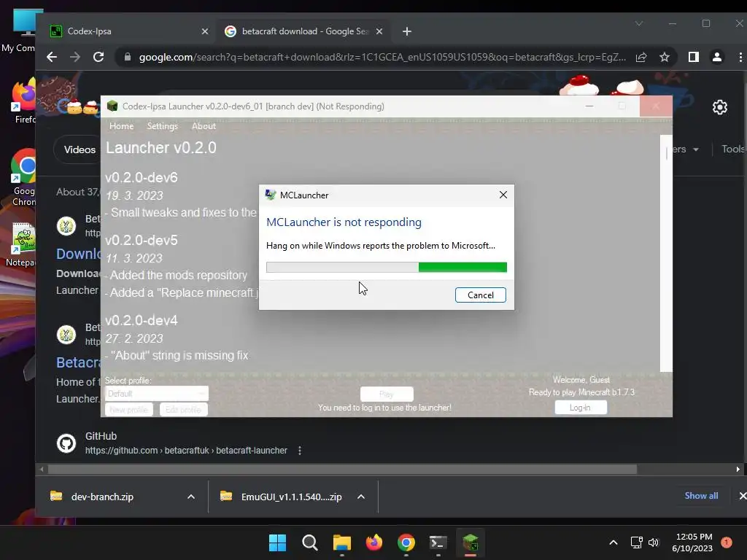747x560 pixels.
Task: Open Google search Tools option
Action: (x=732, y=149)
